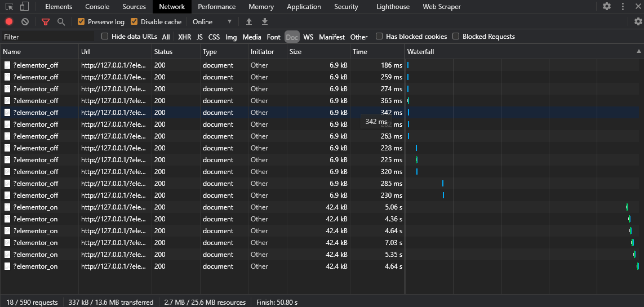Click the file icon of the 186 ms row

coord(7,65)
